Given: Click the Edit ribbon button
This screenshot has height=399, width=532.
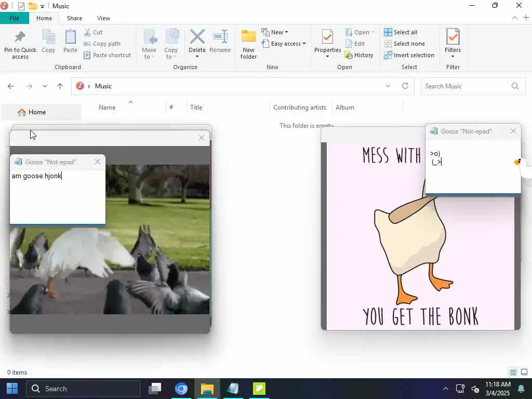Looking at the screenshot, I should [355, 44].
